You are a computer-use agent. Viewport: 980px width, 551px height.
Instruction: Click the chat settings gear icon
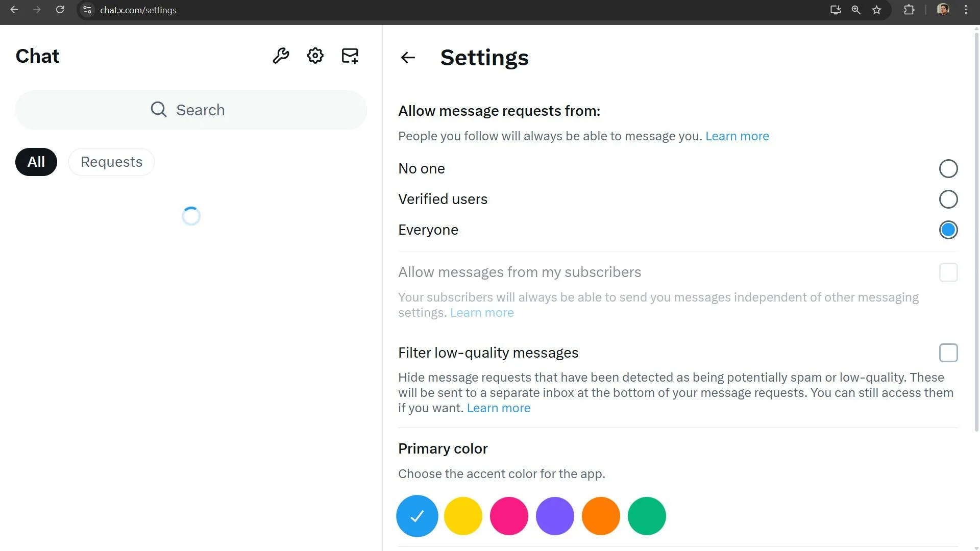point(315,56)
